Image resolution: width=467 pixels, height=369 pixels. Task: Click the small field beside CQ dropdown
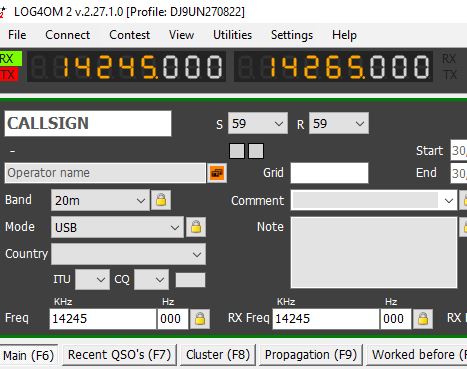(x=190, y=280)
